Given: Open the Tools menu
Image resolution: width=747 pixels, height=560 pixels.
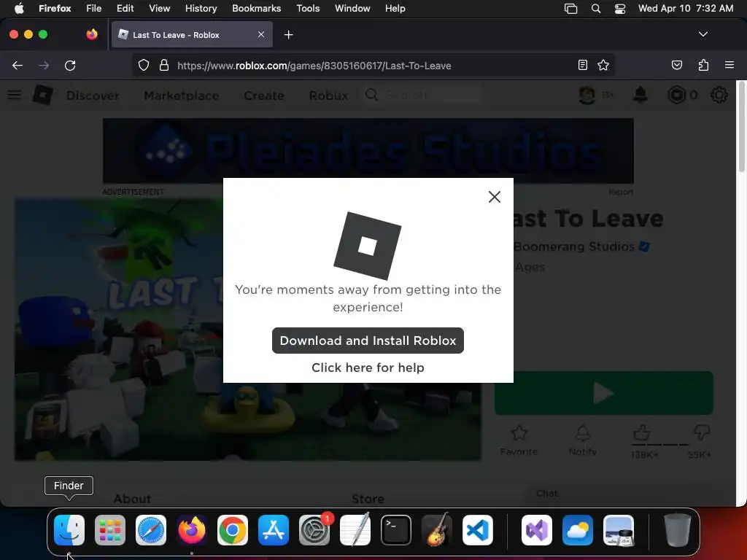Looking at the screenshot, I should [308, 9].
